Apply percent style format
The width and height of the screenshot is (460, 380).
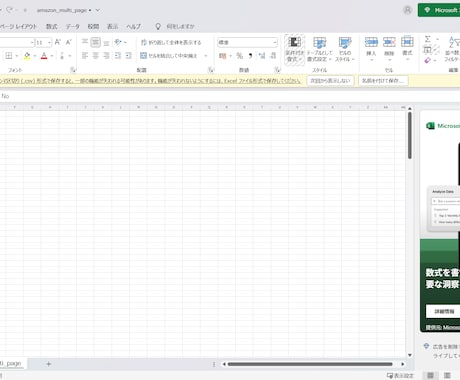click(x=239, y=56)
